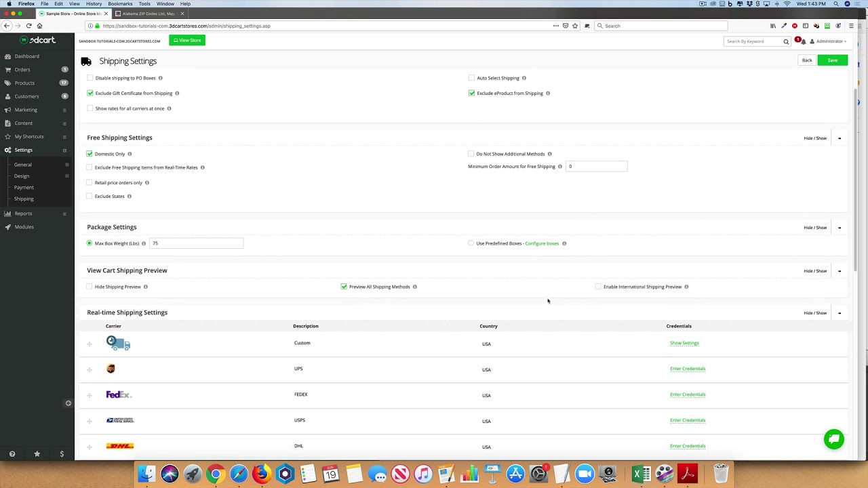Open Design under Settings
868x488 pixels.
22,176
